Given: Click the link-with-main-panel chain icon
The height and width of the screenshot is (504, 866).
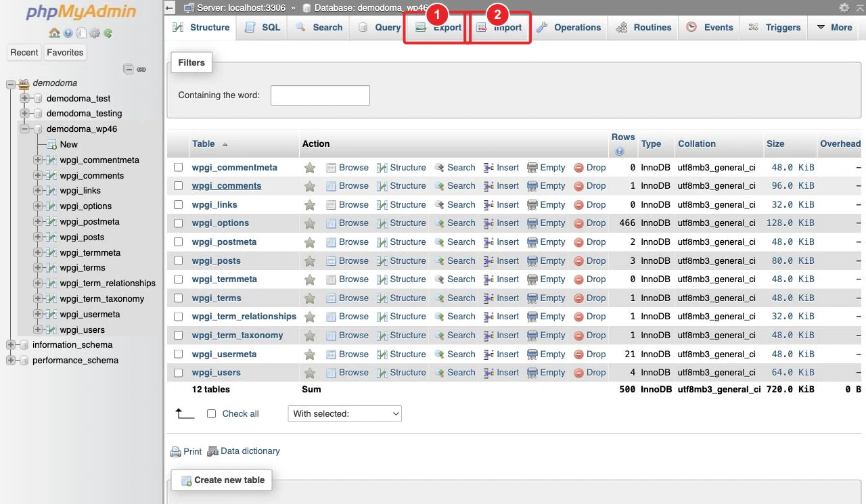Looking at the screenshot, I should coord(141,69).
